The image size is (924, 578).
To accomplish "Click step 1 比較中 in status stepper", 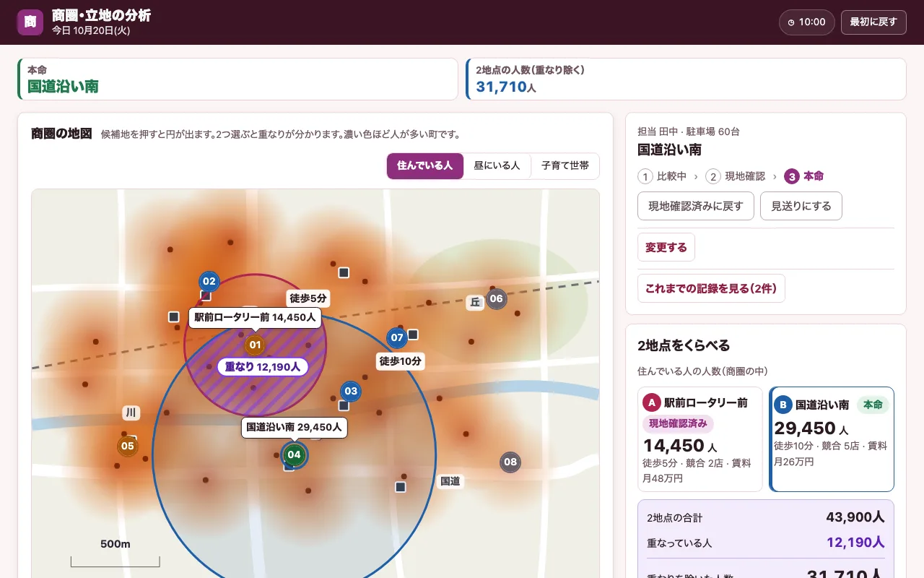I will (662, 176).
